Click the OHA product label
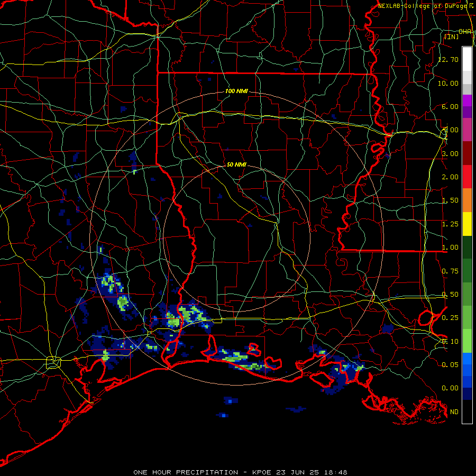Image resolution: width=476 pixels, height=476 pixels. [x=465, y=32]
